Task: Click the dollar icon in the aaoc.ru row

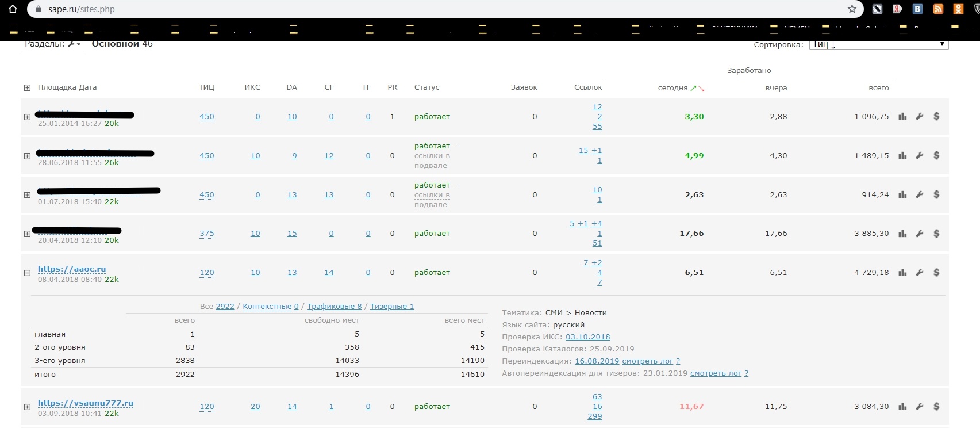Action: (x=936, y=273)
